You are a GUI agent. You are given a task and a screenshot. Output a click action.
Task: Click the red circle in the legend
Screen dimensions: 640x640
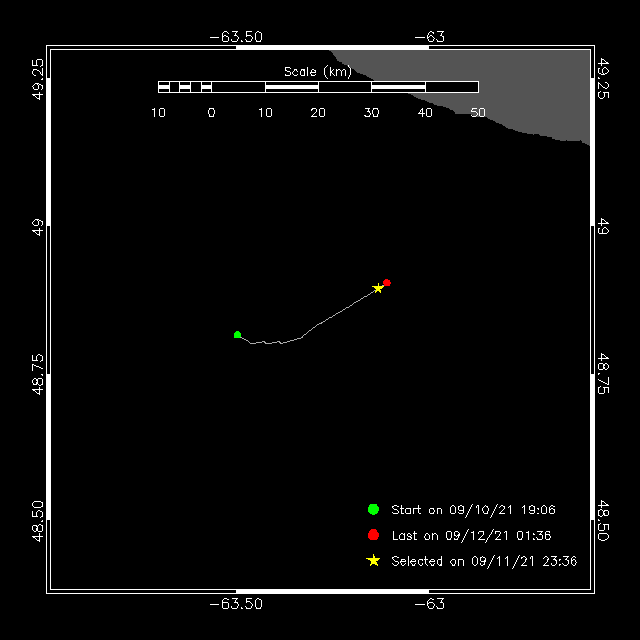point(374,535)
